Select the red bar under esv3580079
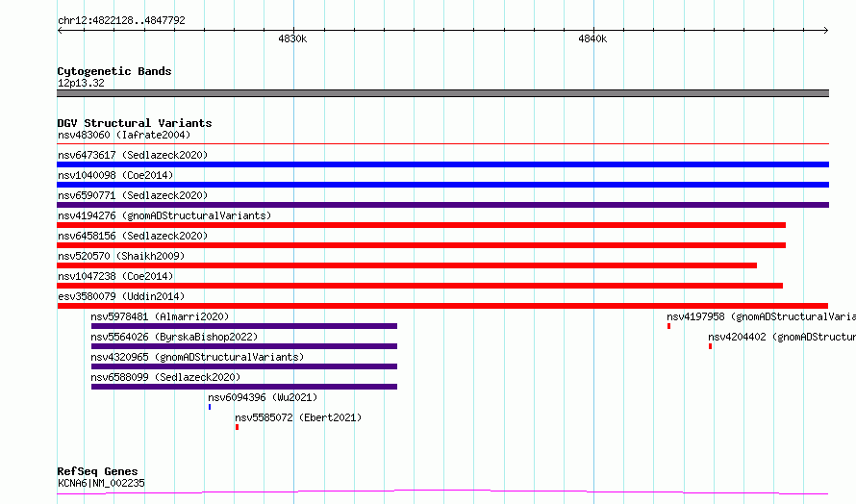856x504 pixels. (442, 306)
